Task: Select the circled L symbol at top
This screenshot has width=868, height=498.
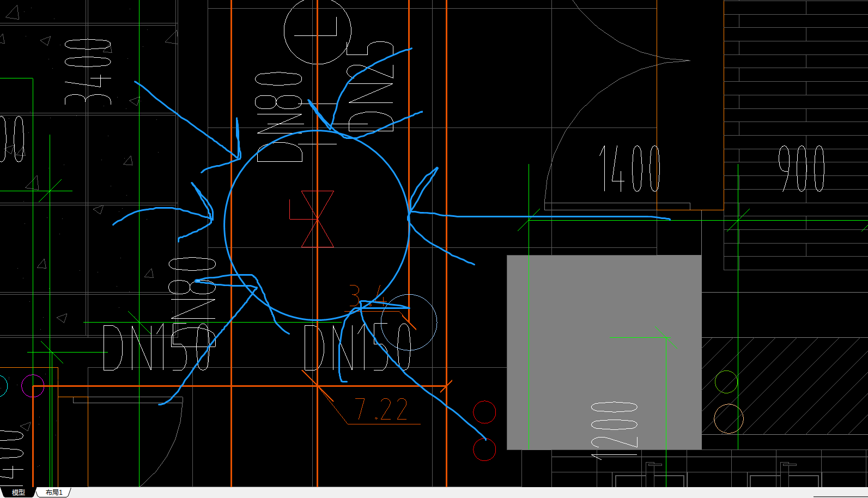Action: point(318,31)
